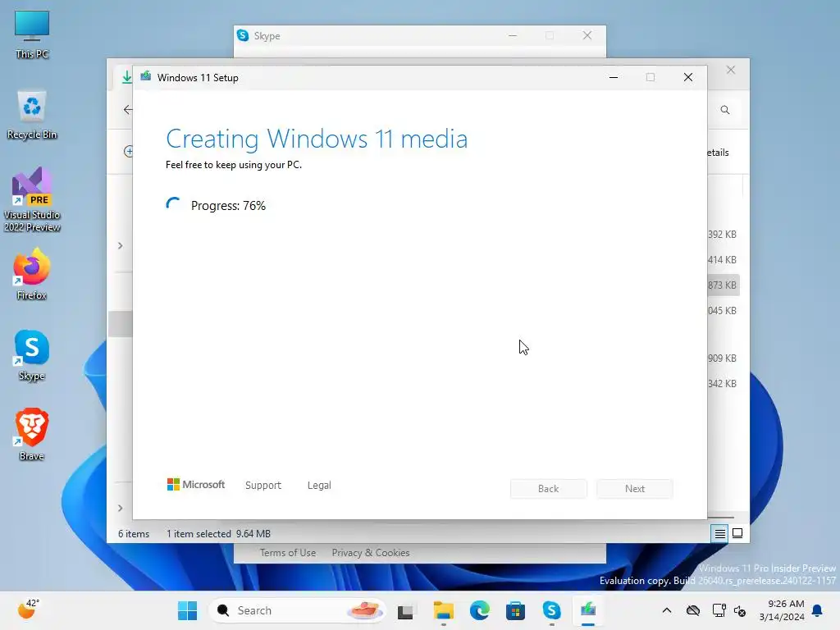Image resolution: width=840 pixels, height=630 pixels.
Task: Click the Next button in Setup
Action: 635,489
